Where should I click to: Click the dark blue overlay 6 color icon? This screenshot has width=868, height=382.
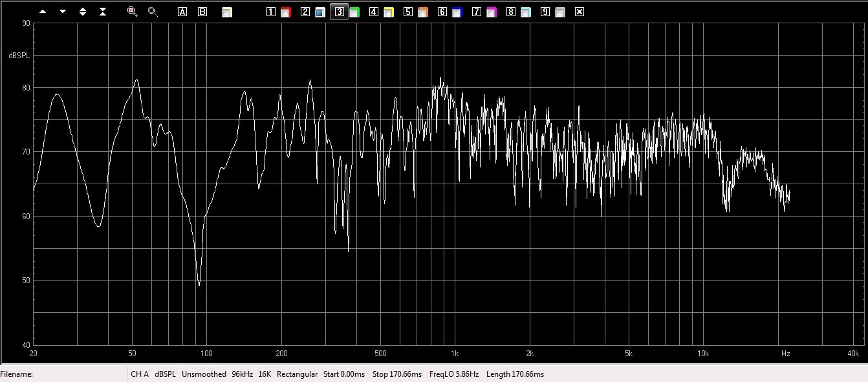[x=457, y=12]
